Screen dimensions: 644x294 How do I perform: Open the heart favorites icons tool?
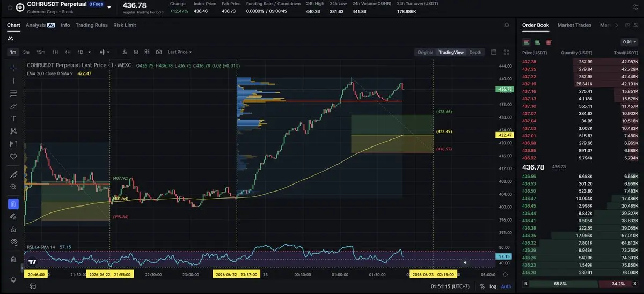tap(13, 157)
